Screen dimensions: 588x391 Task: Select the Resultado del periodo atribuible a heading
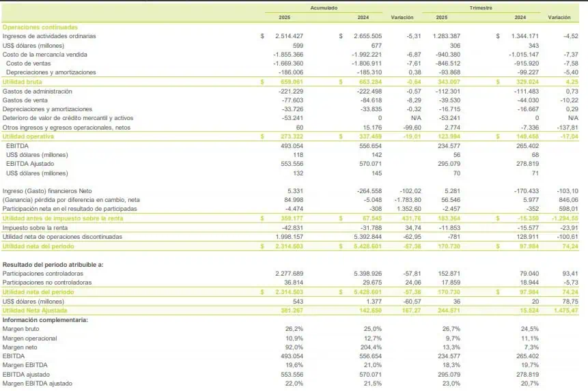pos(53,265)
